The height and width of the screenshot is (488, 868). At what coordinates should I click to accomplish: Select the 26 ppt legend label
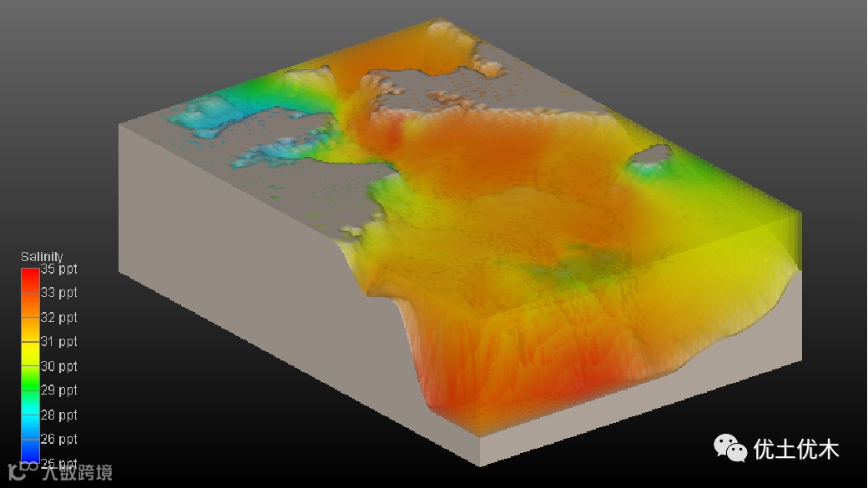[59, 440]
